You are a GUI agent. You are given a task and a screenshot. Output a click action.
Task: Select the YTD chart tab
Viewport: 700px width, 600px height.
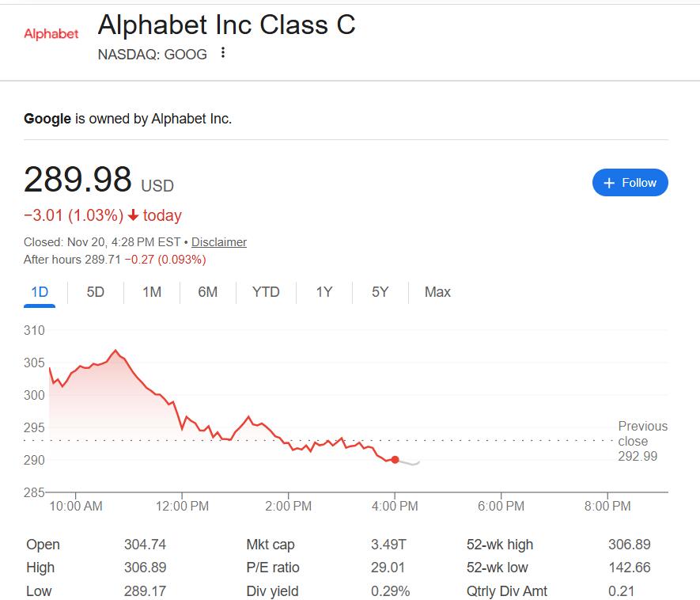[266, 292]
